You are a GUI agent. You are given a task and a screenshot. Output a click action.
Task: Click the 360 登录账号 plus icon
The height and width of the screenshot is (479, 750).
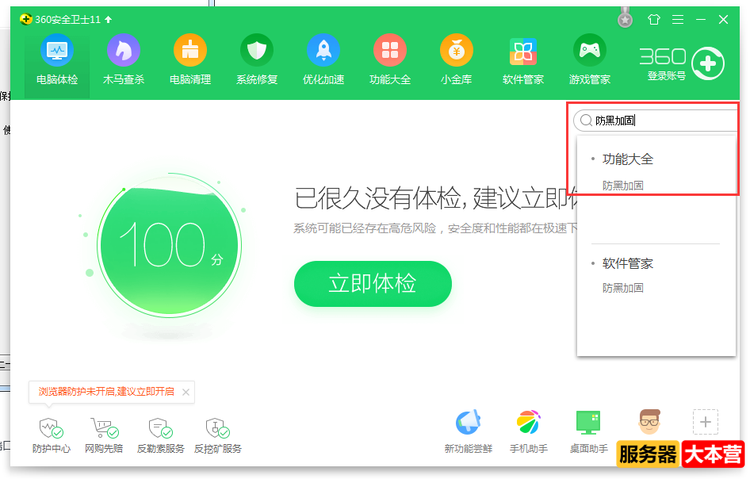[708, 64]
